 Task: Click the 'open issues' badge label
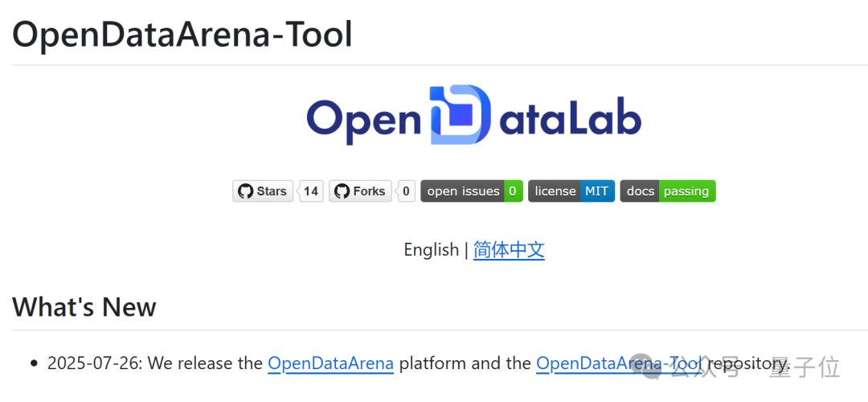point(462,191)
